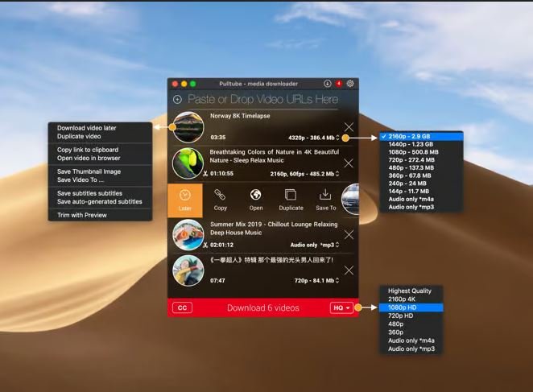Image resolution: width=533 pixels, height=392 pixels.
Task: Click the car thumbnail beside Save To
Action: pyautogui.click(x=350, y=200)
